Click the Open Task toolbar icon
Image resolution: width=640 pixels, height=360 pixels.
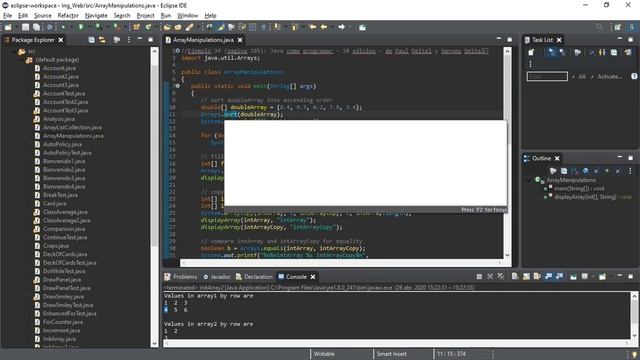[178, 27]
